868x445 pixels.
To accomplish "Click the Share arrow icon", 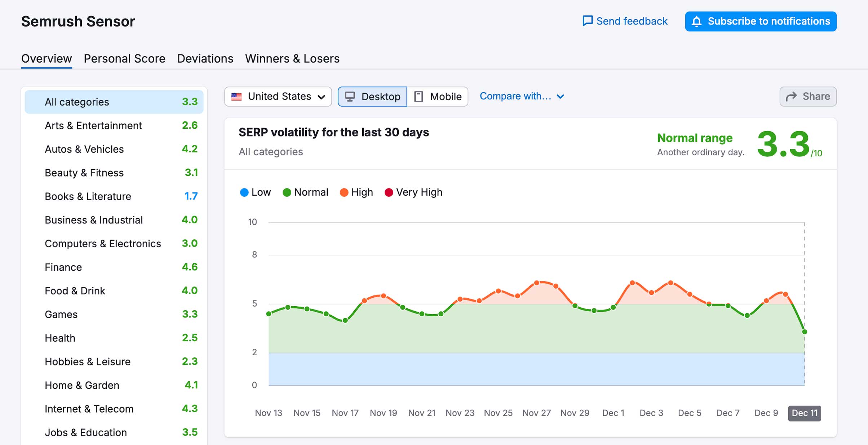I will [791, 97].
